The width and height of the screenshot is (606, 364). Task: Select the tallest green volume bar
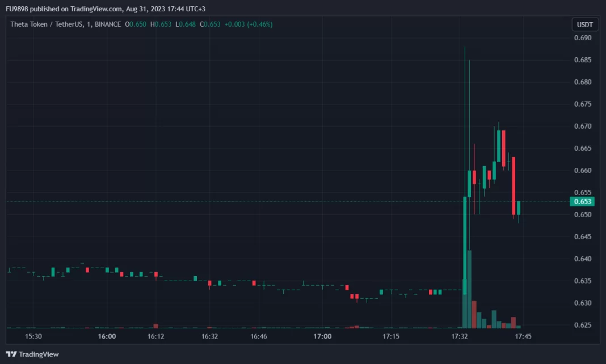point(469,289)
